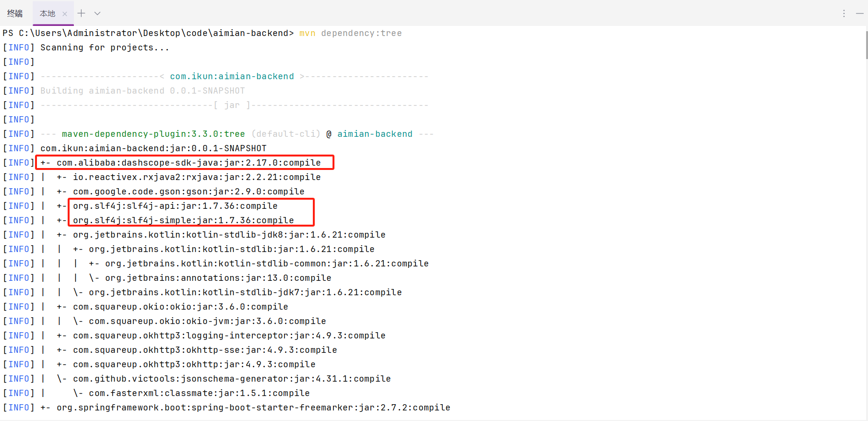Click the gson 2.9.0 dependency line
This screenshot has height=421, width=868.
coord(189,192)
